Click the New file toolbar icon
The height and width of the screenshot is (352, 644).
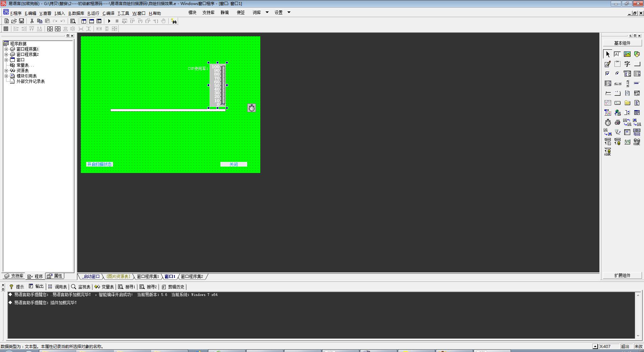point(6,21)
